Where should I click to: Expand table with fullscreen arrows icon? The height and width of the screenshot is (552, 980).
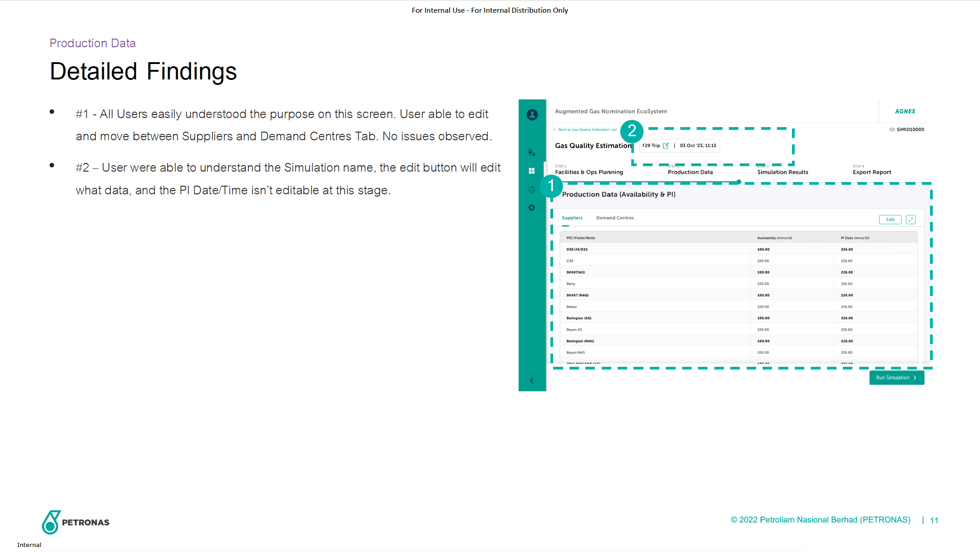tap(911, 220)
